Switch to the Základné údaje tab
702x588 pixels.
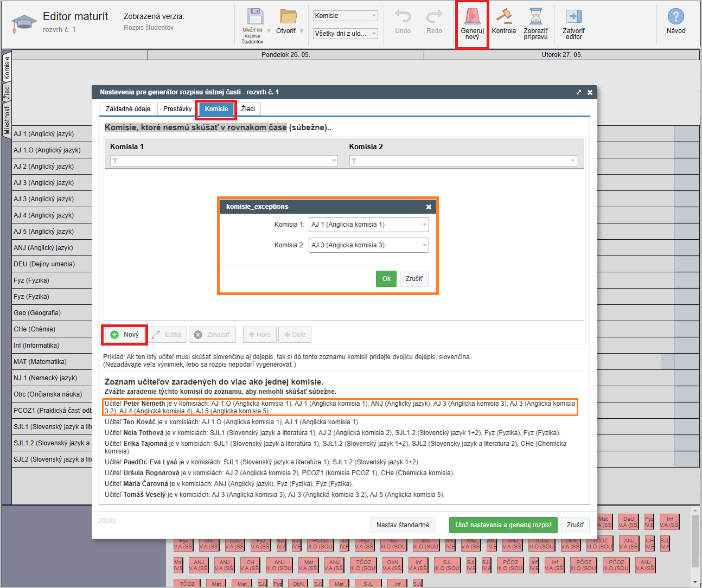(128, 109)
